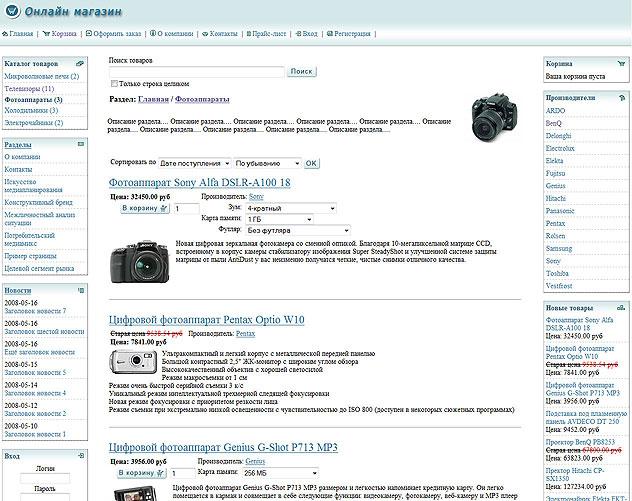The width and height of the screenshot is (632, 501).
Task: Open the Футляр 'Без футляра' dropdown
Action: [298, 231]
